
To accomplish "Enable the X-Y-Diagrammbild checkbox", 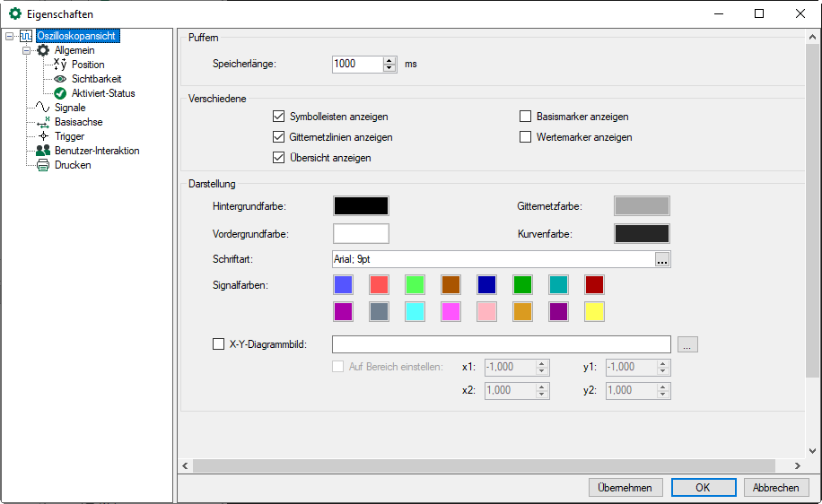I will pyautogui.click(x=217, y=343).
